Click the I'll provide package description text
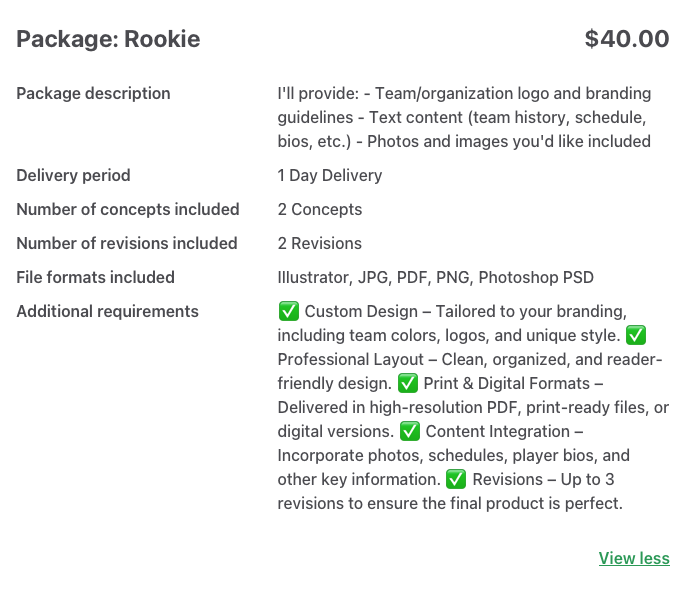Screen dimensions: 688x607 (x=464, y=117)
